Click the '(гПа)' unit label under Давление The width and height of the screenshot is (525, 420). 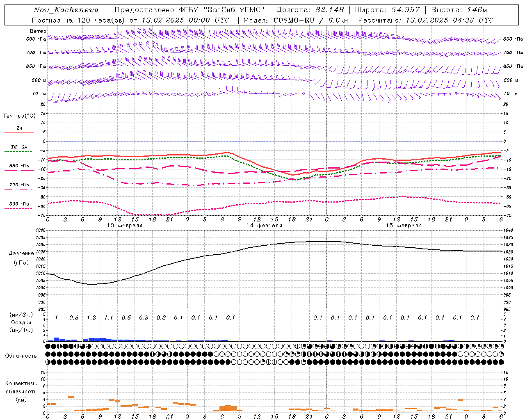(x=21, y=263)
